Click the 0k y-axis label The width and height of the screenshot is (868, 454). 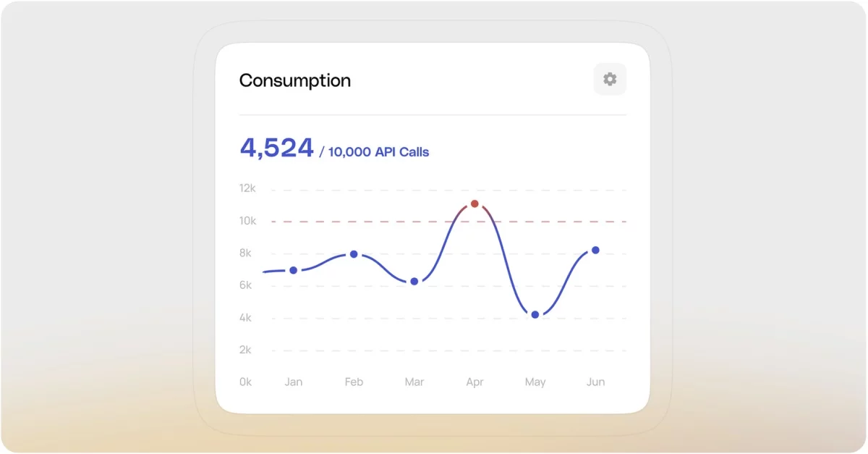point(246,382)
